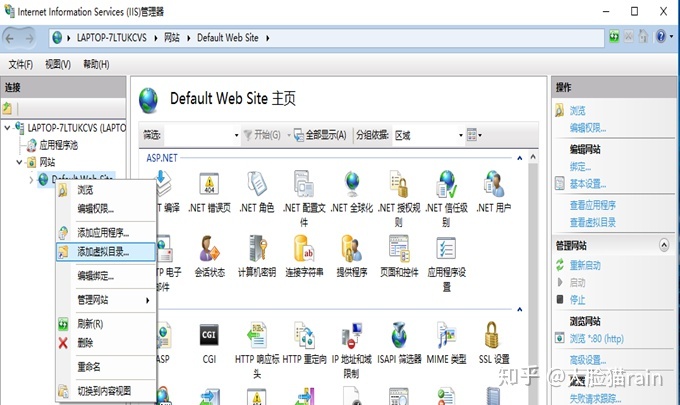This screenshot has height=405, width=680.
Task: Click 浏览 *:80 (http) link
Action: click(596, 338)
